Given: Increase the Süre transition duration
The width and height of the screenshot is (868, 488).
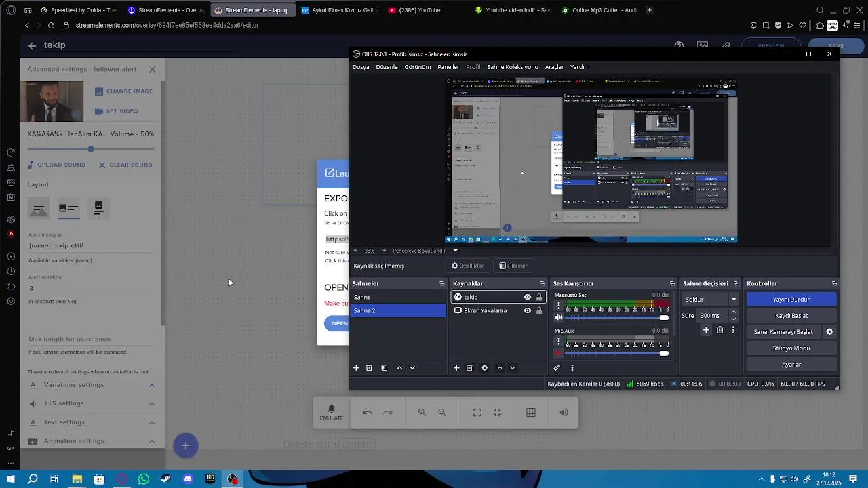Looking at the screenshot, I should [x=734, y=312].
